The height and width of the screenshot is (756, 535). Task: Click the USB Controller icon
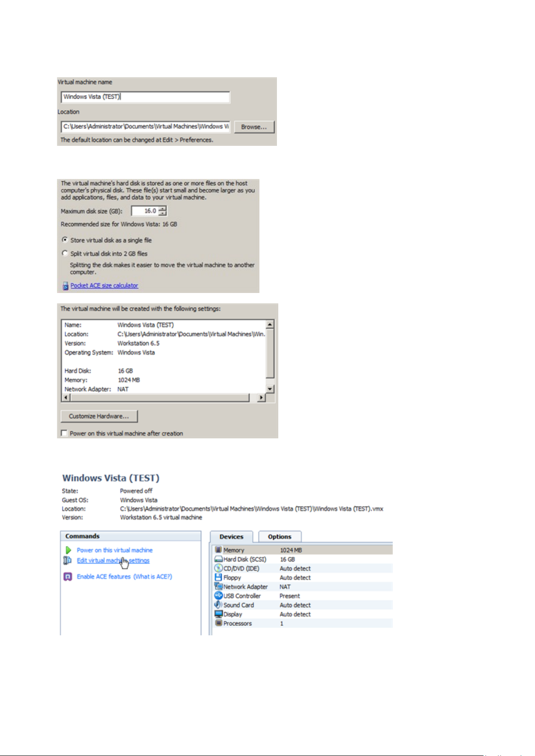click(219, 596)
